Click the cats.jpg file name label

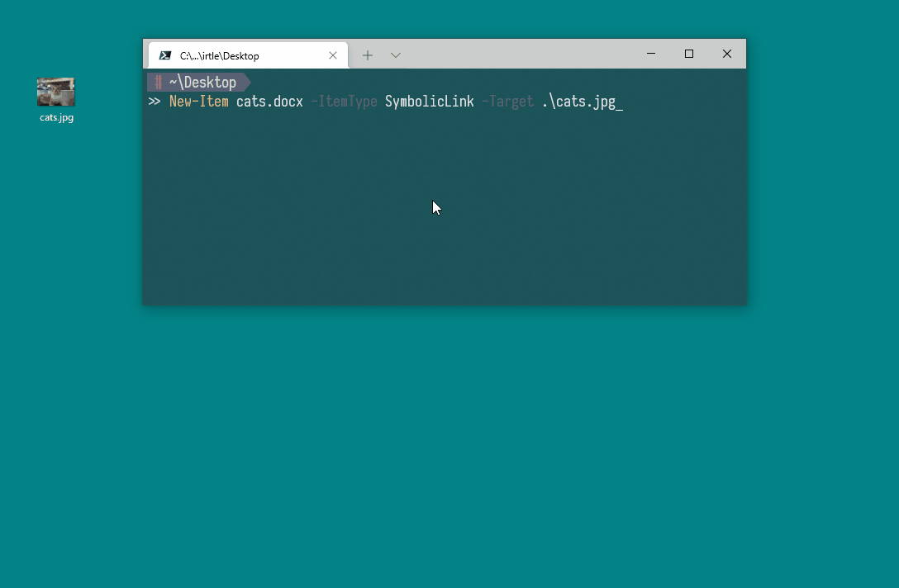(x=56, y=117)
